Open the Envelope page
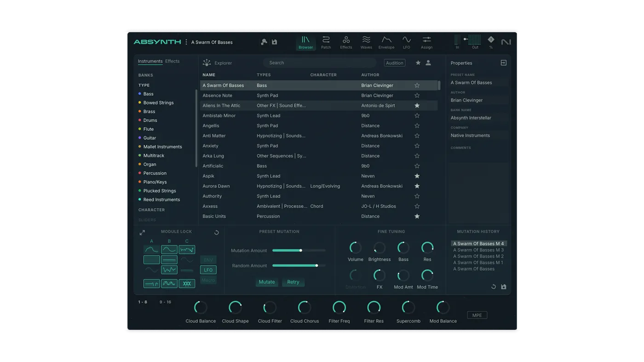The height and width of the screenshot is (362, 644). coord(386,42)
